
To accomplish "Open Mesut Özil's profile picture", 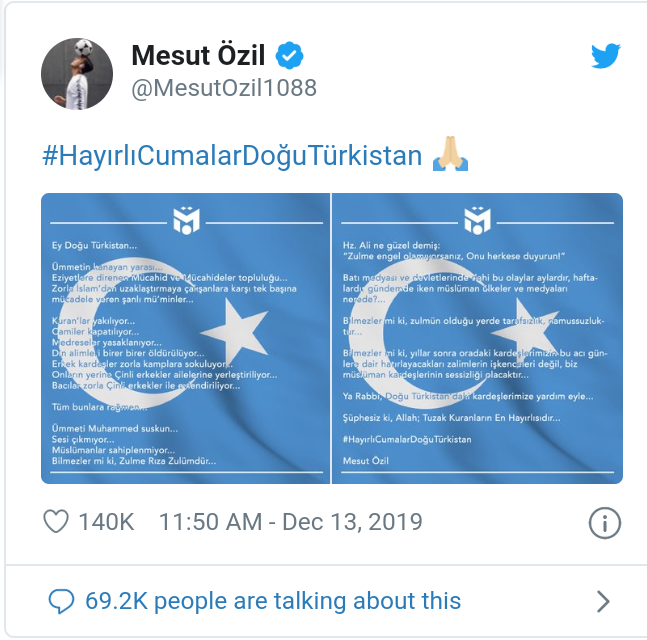I will click(75, 75).
